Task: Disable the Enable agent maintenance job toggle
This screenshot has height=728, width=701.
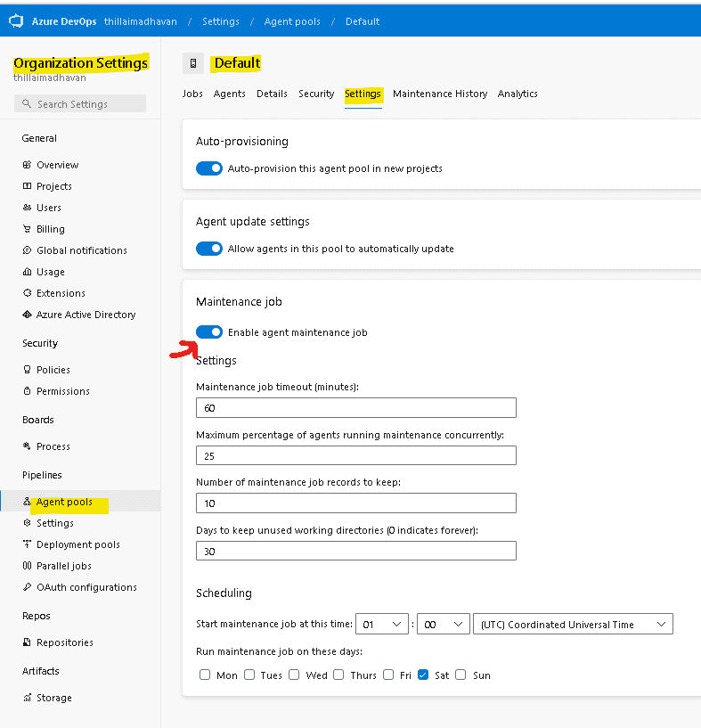Action: pyautogui.click(x=209, y=332)
